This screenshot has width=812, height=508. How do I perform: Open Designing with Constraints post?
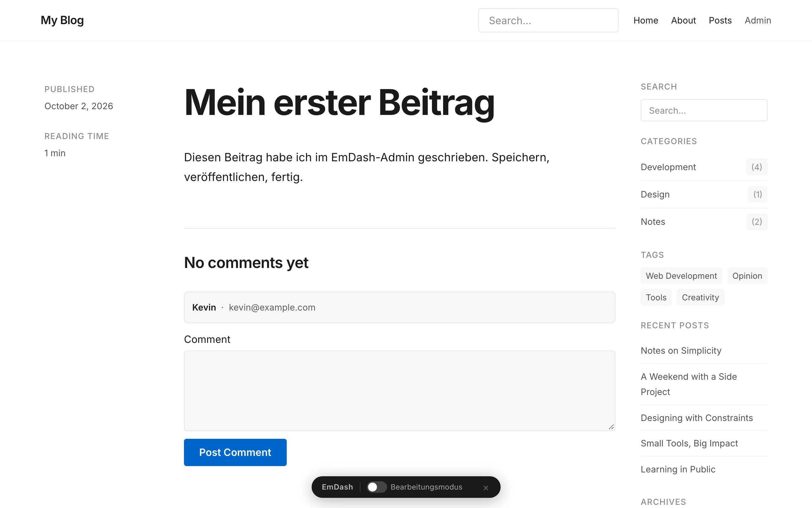pos(697,418)
